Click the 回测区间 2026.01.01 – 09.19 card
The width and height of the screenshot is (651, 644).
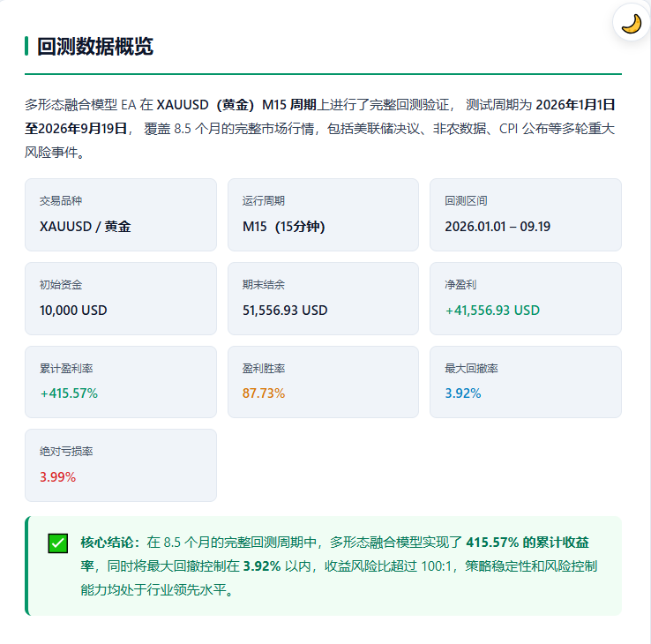[x=526, y=214]
